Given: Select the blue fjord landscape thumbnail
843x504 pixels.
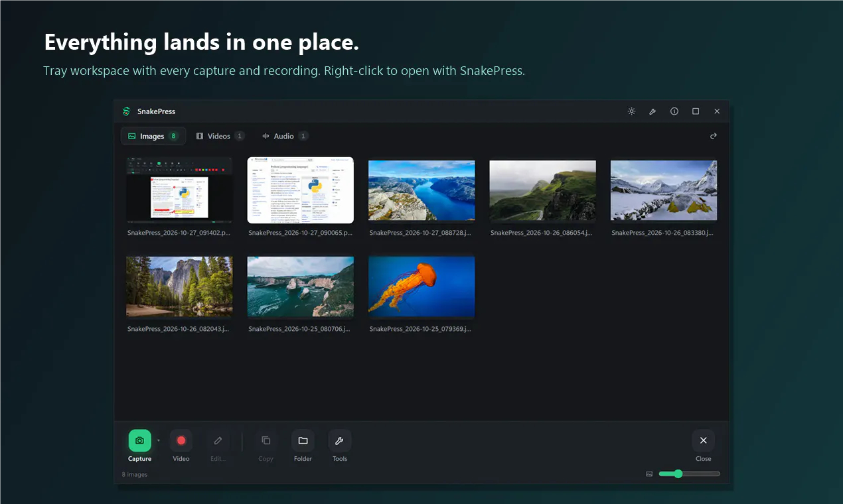Looking at the screenshot, I should tap(421, 190).
